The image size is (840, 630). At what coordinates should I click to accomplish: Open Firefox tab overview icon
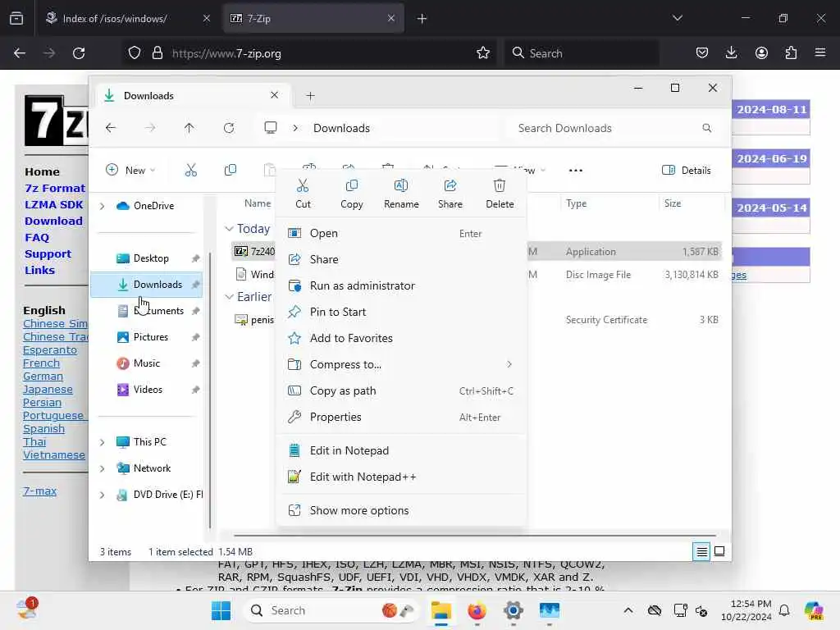pyautogui.click(x=16, y=18)
